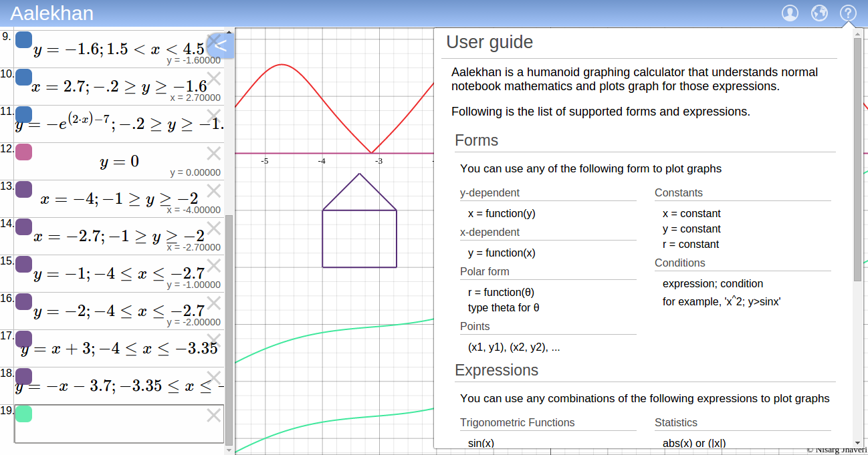Click the user guide scrollbar thumb
Screen dimensions: 868x455
[857, 159]
